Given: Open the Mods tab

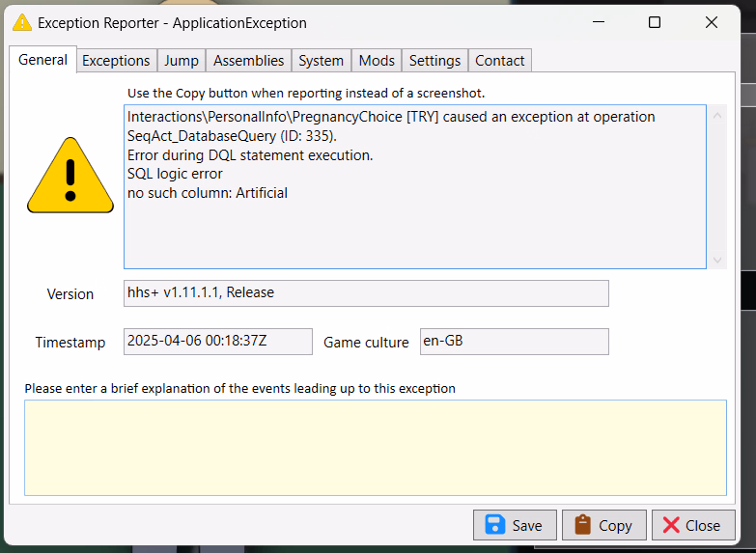Looking at the screenshot, I should tap(377, 60).
